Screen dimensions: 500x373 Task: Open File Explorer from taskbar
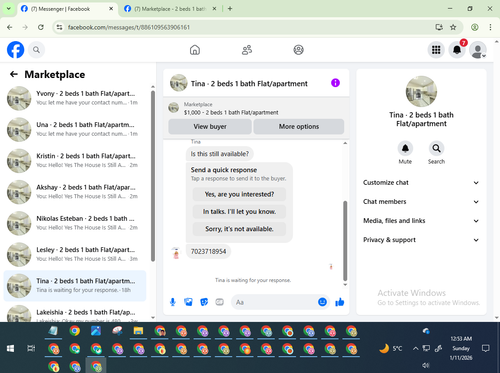[138, 331]
